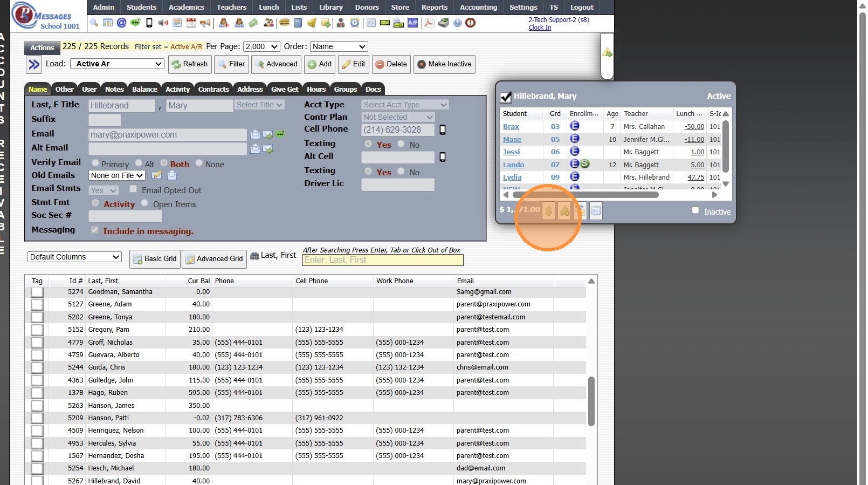Select the Both verify email option
868x485 pixels.
164,163
